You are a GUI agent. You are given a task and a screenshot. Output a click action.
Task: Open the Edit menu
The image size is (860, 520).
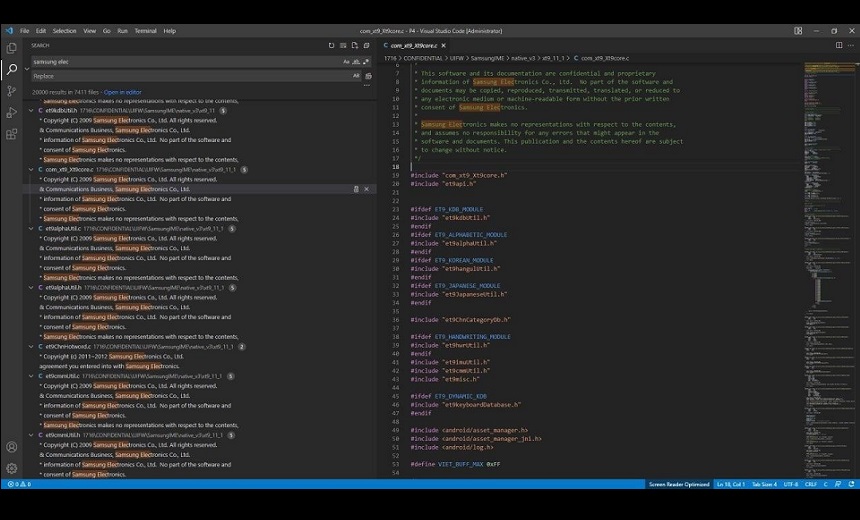[41, 31]
